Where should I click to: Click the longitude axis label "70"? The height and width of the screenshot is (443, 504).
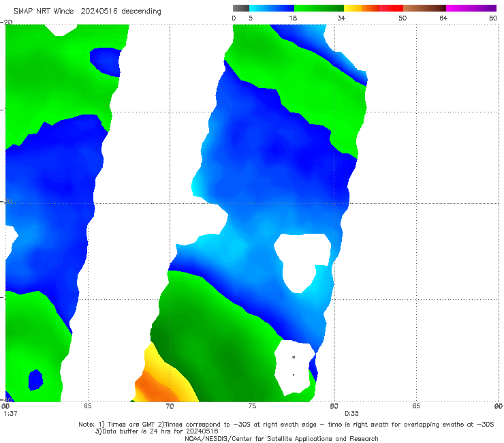click(x=170, y=406)
